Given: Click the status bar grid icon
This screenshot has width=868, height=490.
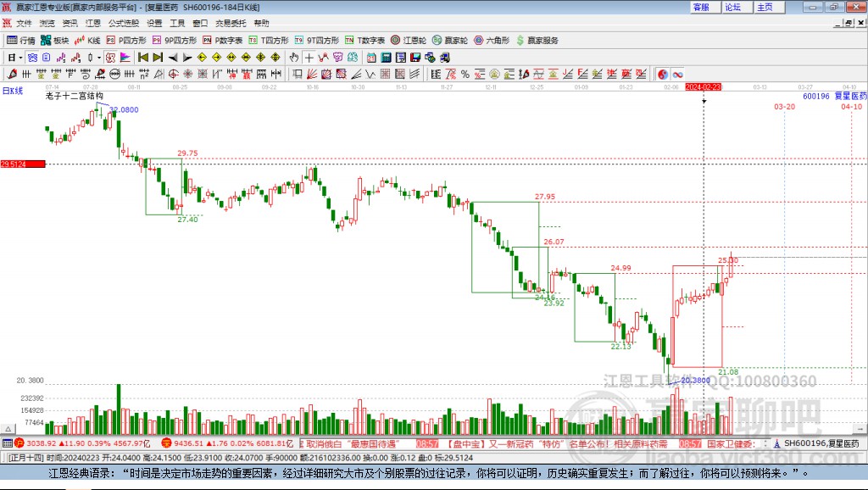Looking at the screenshot, I should [x=7, y=443].
